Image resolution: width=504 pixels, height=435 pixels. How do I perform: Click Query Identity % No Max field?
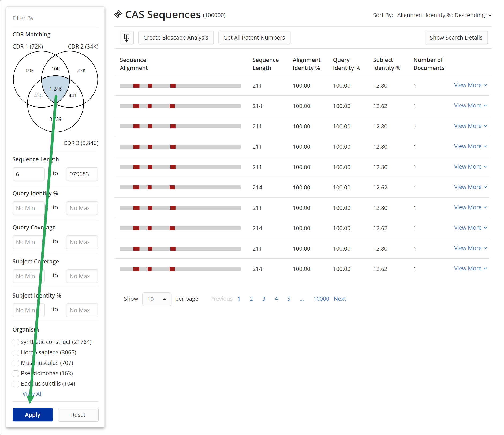tap(82, 208)
